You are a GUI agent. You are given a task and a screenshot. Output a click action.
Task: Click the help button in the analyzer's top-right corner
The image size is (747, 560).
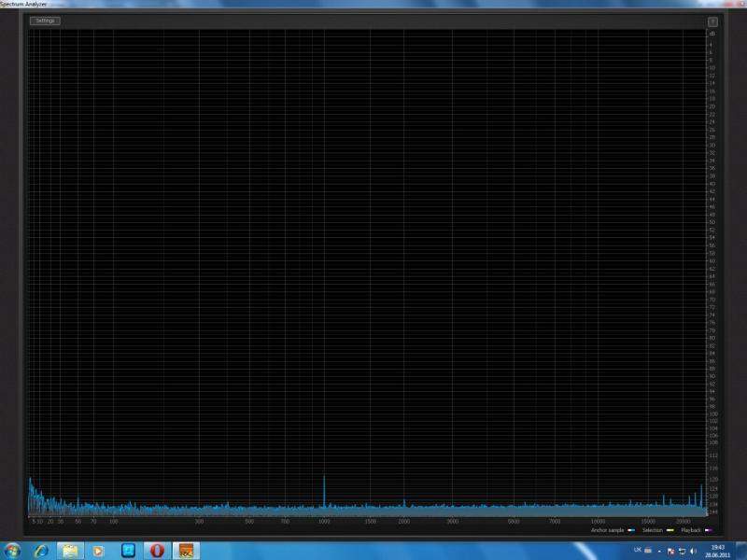coord(712,21)
